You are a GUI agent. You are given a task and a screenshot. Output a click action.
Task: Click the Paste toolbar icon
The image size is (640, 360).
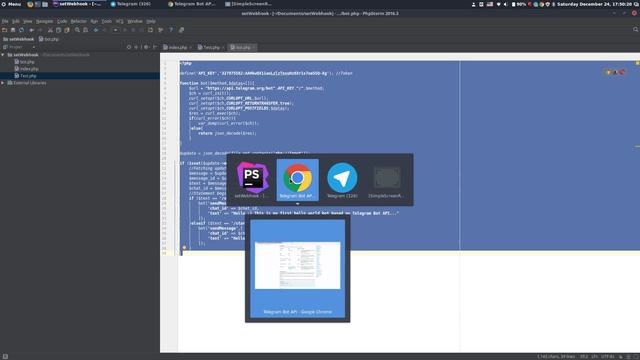67,30
